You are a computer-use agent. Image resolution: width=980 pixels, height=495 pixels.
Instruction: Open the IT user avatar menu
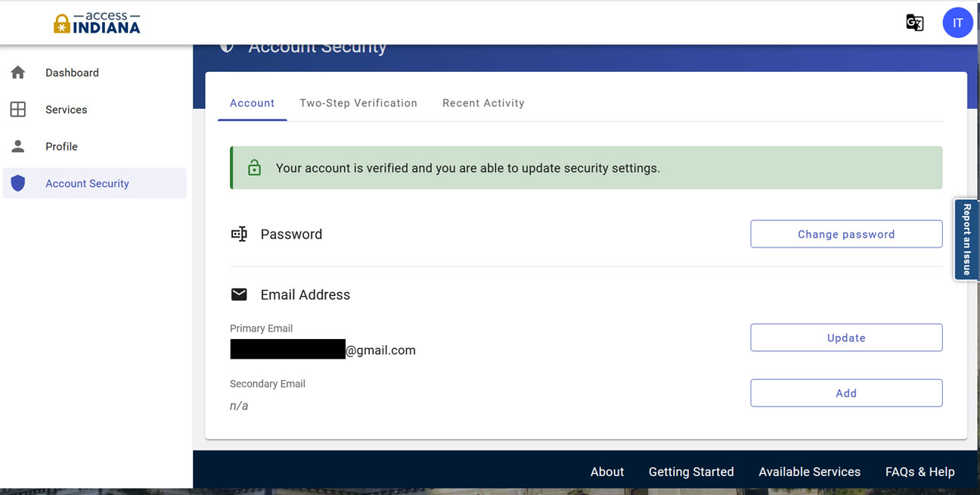pos(957,23)
